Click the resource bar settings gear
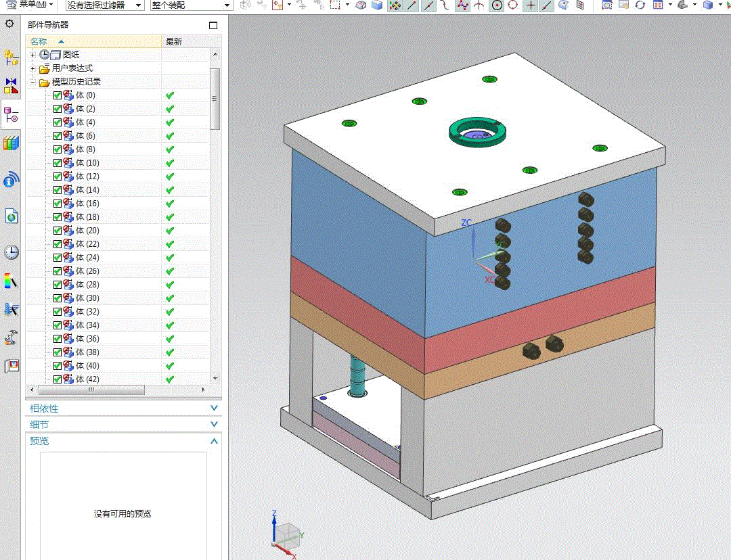The image size is (731, 560). pos(9,24)
